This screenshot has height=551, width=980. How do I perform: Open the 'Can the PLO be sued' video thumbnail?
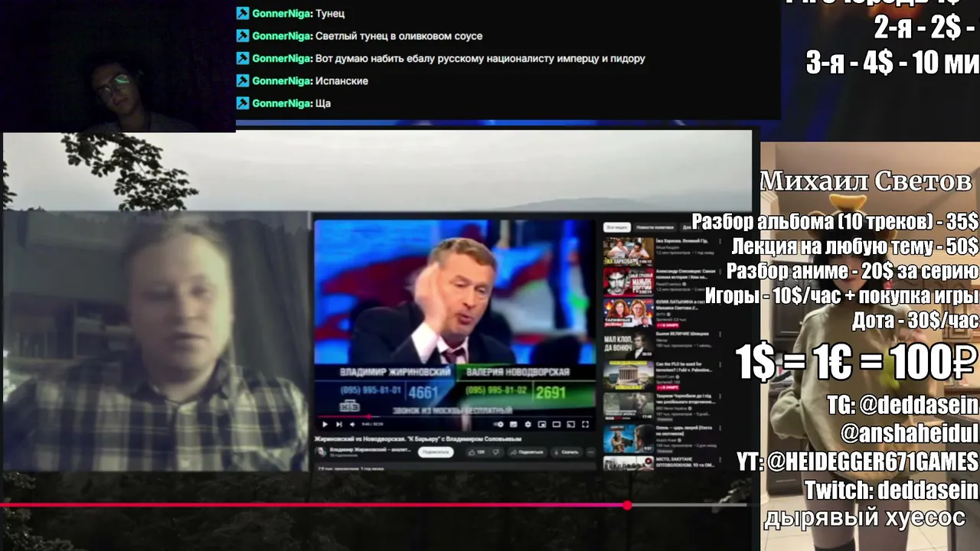click(628, 376)
